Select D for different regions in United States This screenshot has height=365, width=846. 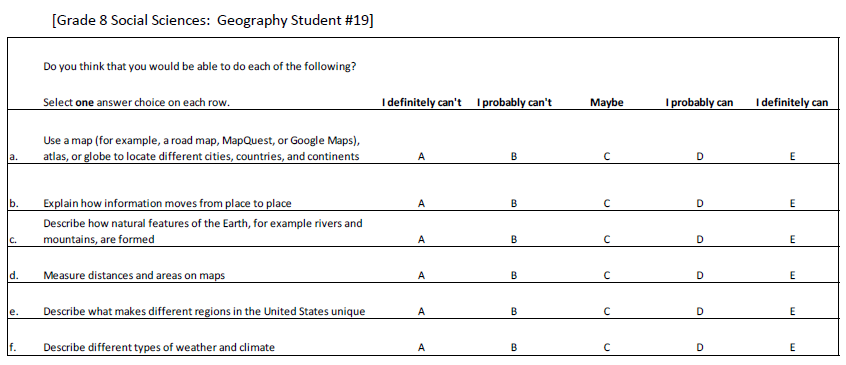699,312
